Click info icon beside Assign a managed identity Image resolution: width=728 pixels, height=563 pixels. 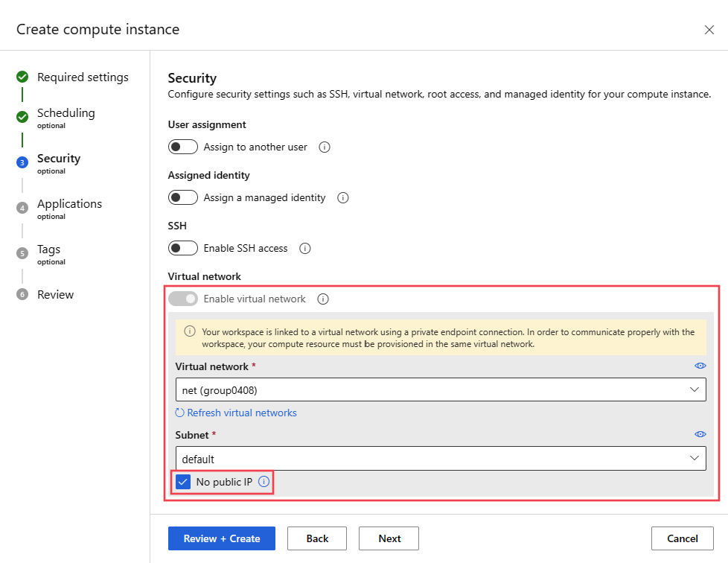click(x=343, y=198)
